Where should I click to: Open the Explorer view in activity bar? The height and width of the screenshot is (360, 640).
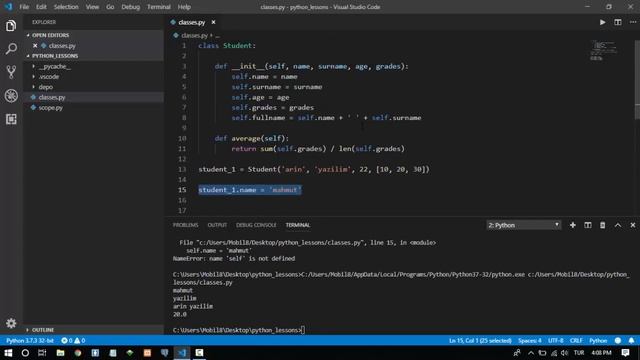(x=11, y=26)
